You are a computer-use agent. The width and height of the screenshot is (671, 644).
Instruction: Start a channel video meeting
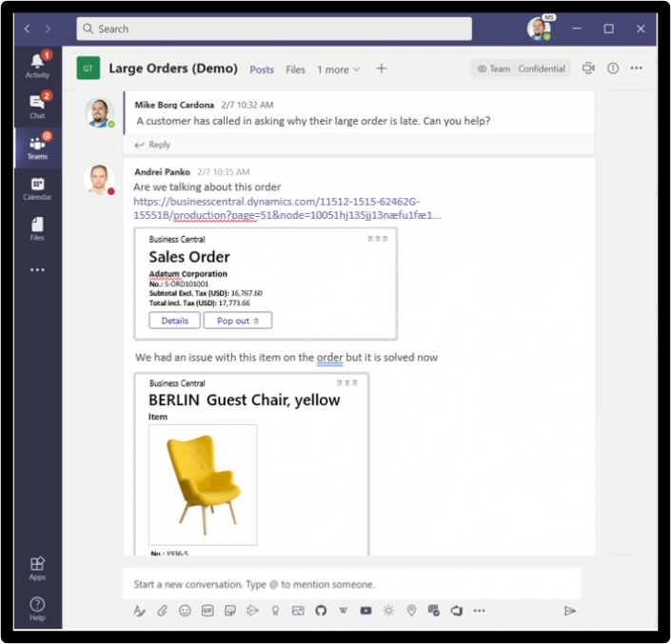(x=588, y=68)
